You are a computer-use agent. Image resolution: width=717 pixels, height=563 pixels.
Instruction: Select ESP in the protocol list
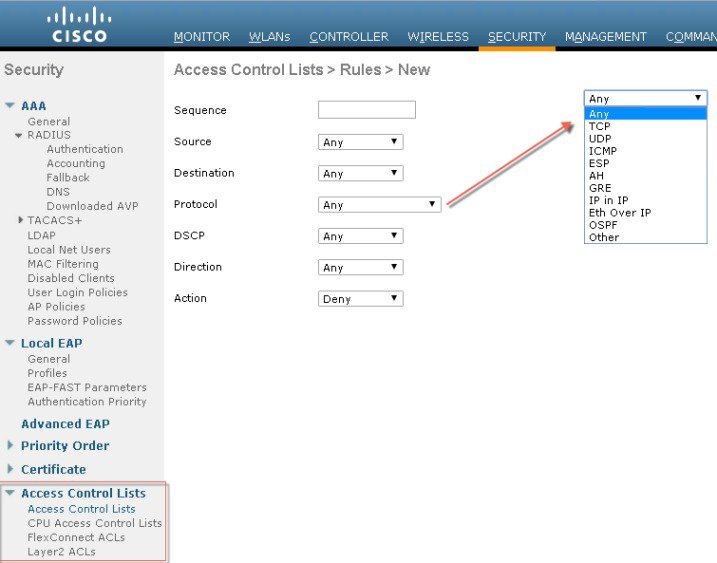(x=645, y=163)
